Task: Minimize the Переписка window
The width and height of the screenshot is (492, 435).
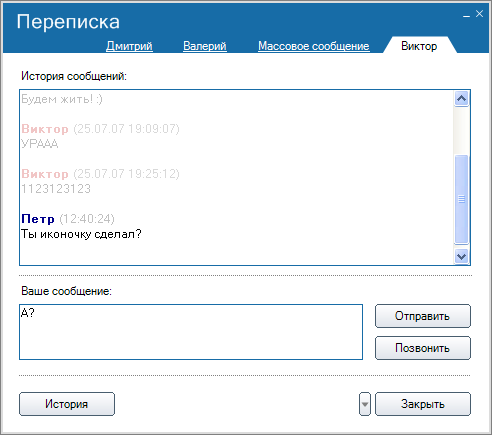Action: 467,15
